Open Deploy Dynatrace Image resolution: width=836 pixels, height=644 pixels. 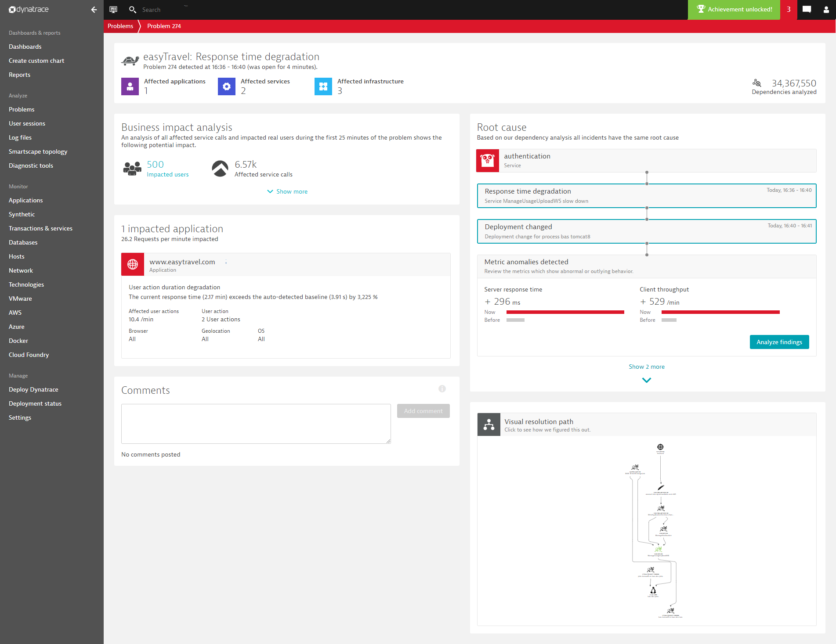pyautogui.click(x=33, y=389)
